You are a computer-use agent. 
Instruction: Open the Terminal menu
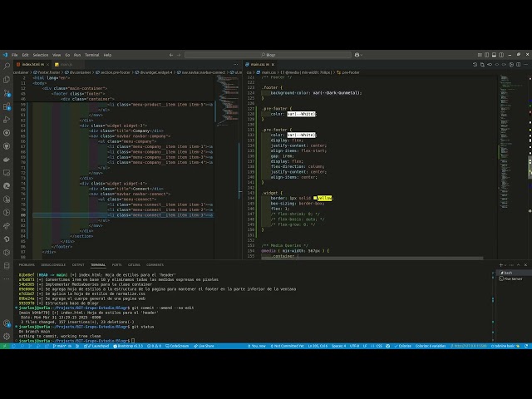(92, 55)
